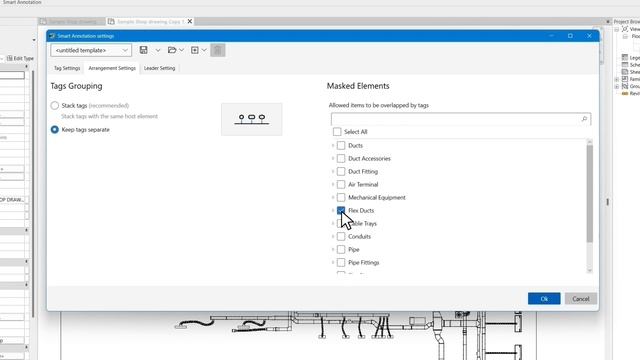Click the masked elements list scrollbar
Screen dimensions: 640x360
[x=589, y=193]
